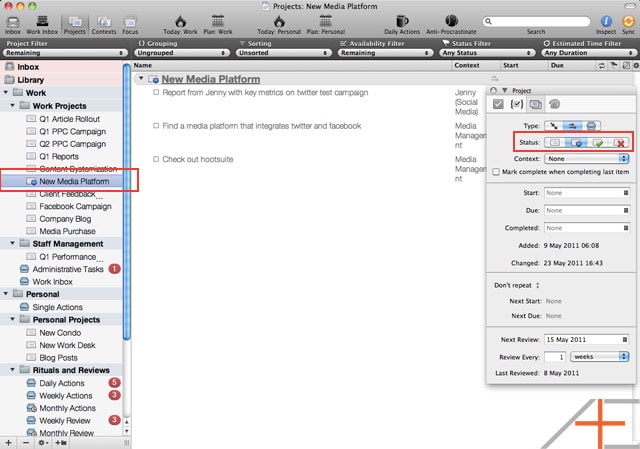Open Project Filter Remaining dropdown
Screen dimensions: 640x449
coord(65,53)
